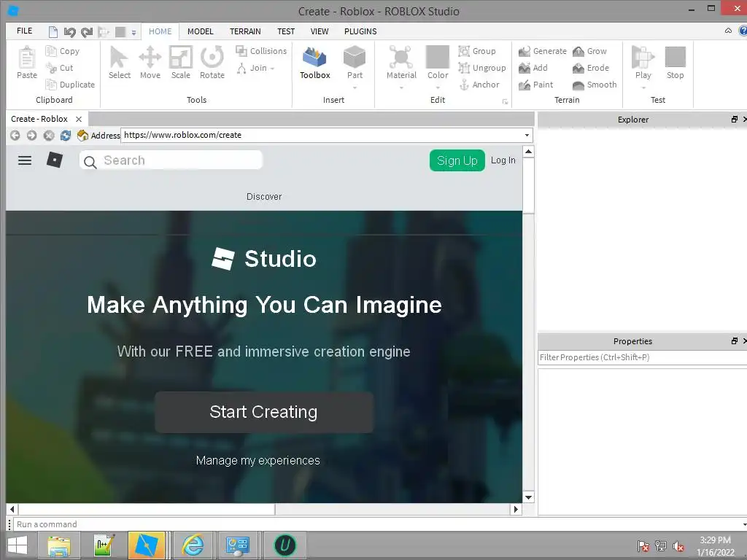Click the Add terrain tool
This screenshot has height=560, width=747.
(x=533, y=68)
